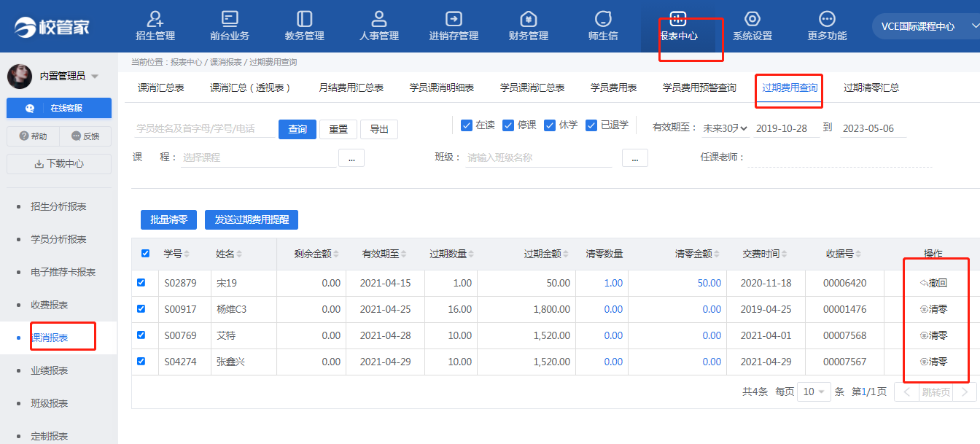Sort table by 剩余金额 column
The width and height of the screenshot is (980, 444).
(x=336, y=254)
